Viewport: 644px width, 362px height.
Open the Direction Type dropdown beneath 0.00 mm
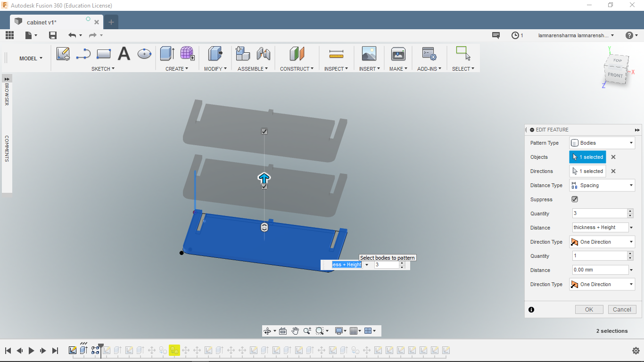point(603,284)
